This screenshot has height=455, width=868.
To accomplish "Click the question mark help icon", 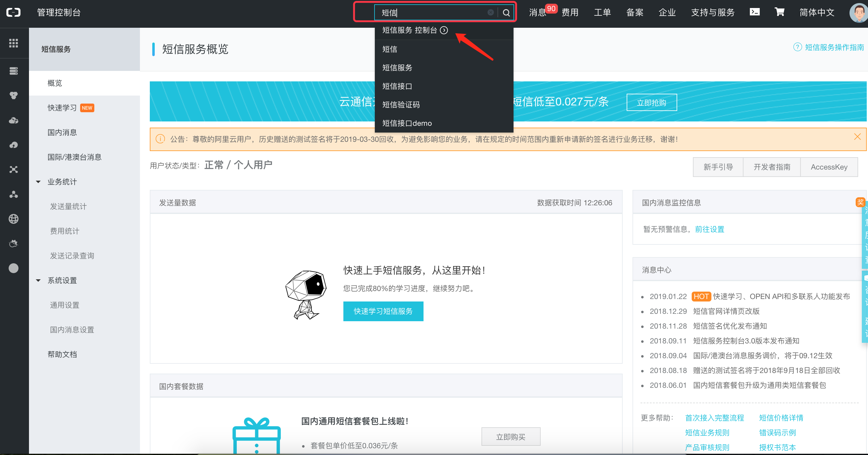I will 797,47.
